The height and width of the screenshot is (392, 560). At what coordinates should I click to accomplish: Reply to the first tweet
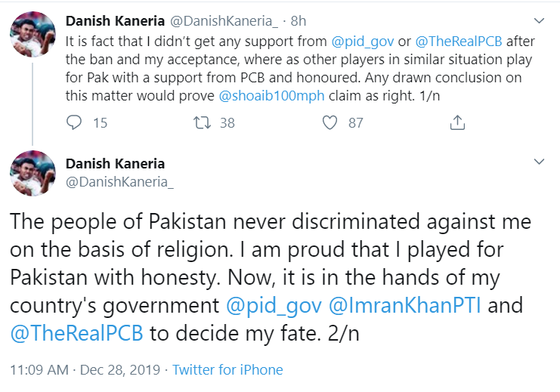pyautogui.click(x=74, y=122)
